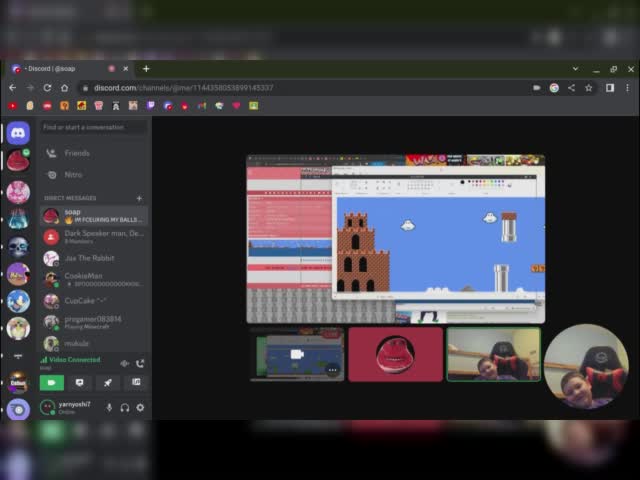Open progamer083814 conversation
The height and width of the screenshot is (480, 640).
click(94, 322)
